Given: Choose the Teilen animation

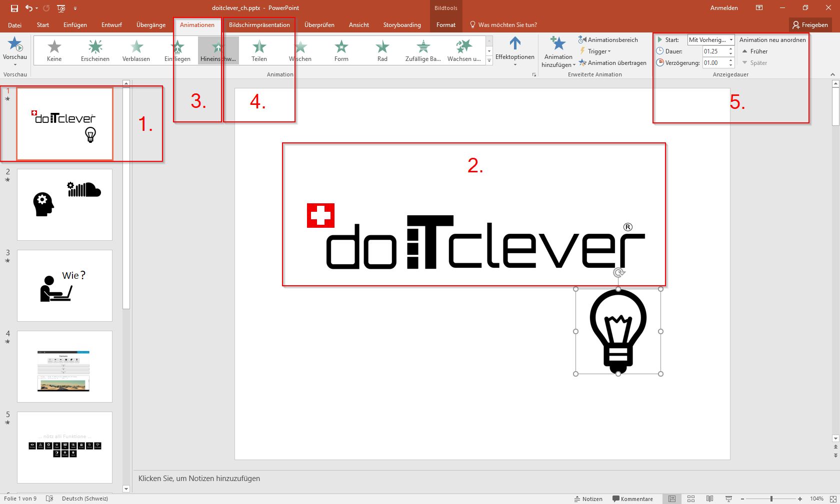Looking at the screenshot, I should pyautogui.click(x=259, y=51).
